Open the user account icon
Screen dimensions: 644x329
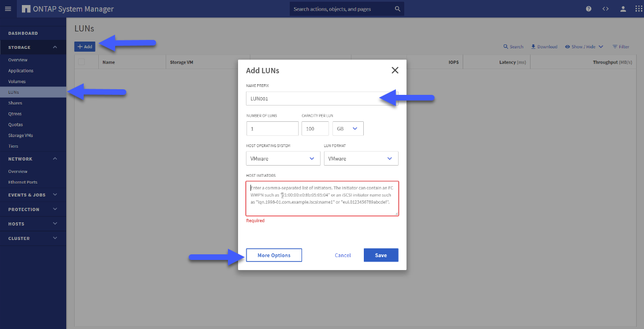[623, 8]
